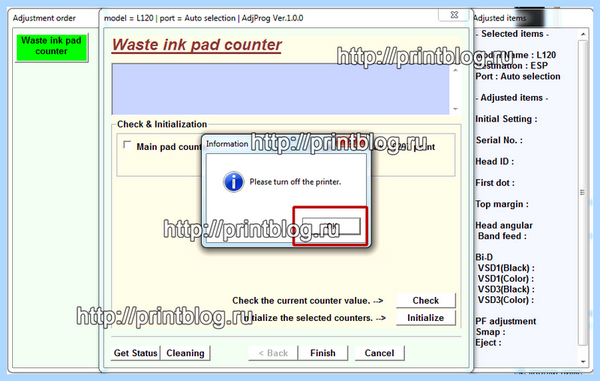The height and width of the screenshot is (381, 600).
Task: Click the Cancel button
Action: coord(379,353)
